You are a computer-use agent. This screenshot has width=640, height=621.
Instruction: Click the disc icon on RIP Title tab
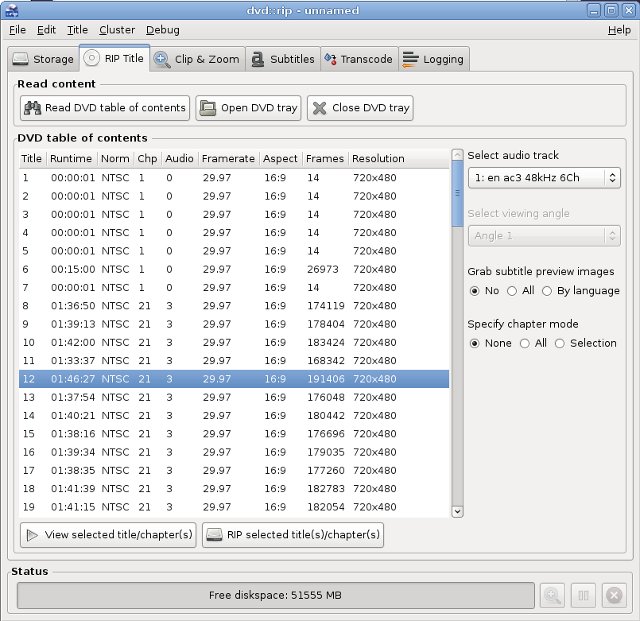pyautogui.click(x=91, y=58)
